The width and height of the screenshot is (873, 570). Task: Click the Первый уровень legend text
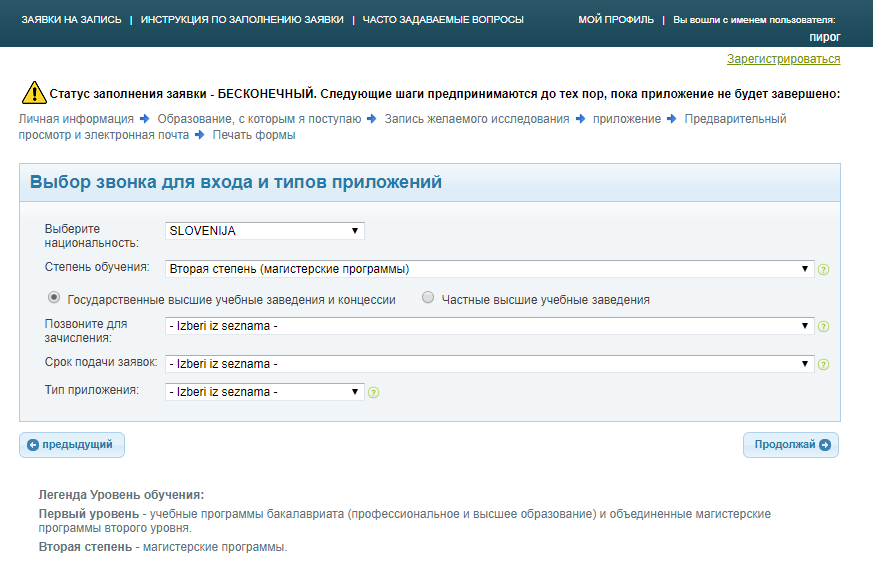89,514
